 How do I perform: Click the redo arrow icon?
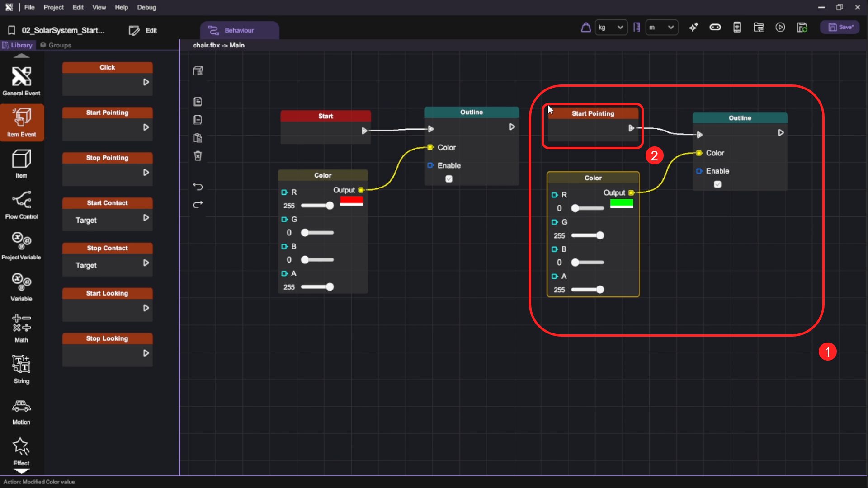coord(198,205)
